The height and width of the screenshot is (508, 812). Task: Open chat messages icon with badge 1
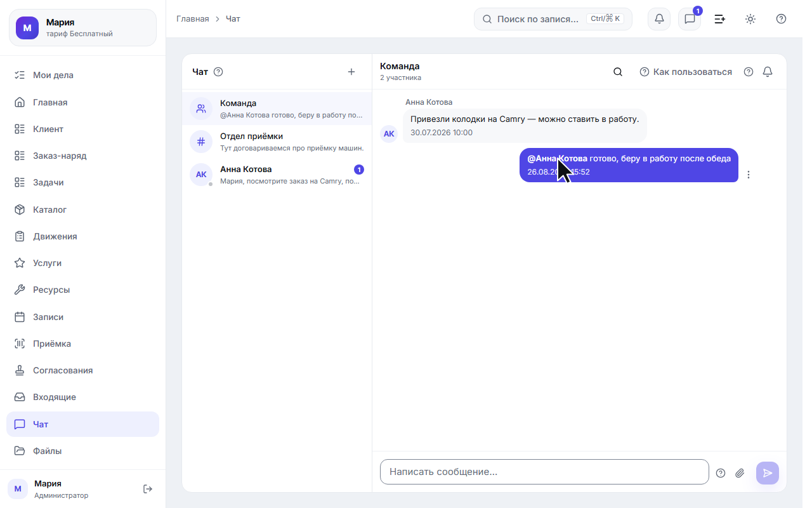(690, 19)
